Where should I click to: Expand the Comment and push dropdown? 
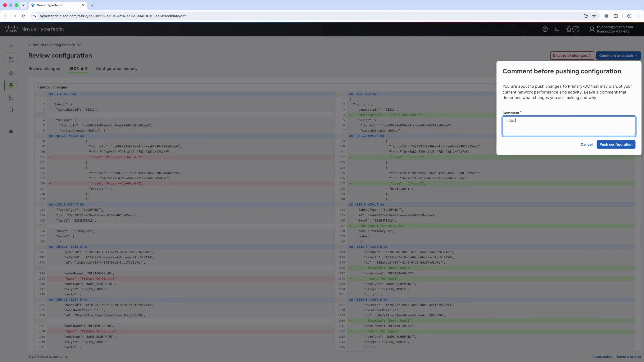click(x=619, y=56)
